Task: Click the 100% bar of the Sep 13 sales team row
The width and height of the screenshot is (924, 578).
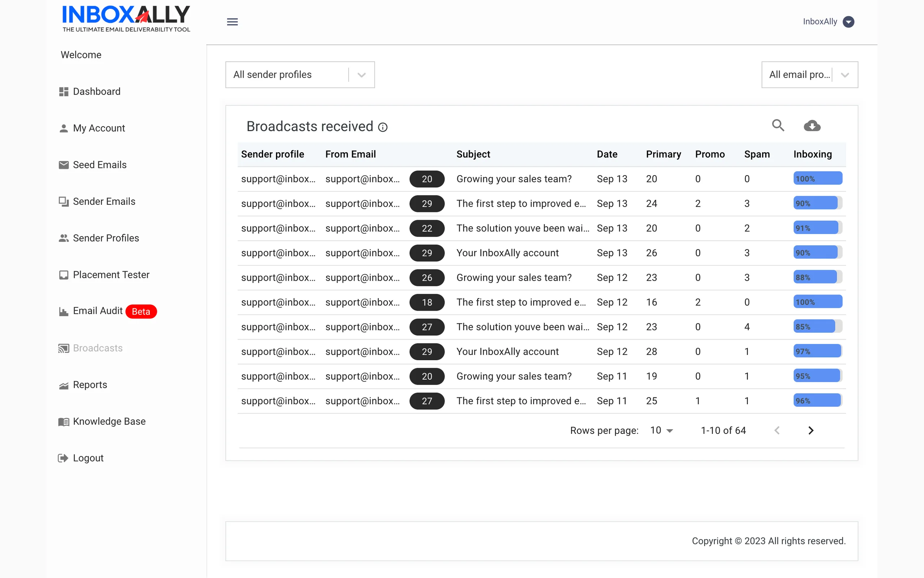Action: (818, 178)
